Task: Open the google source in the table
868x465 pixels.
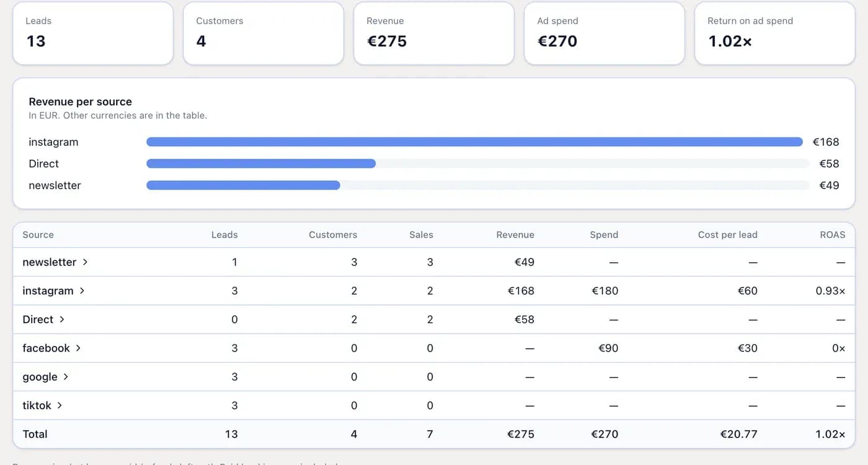Action: (x=40, y=377)
